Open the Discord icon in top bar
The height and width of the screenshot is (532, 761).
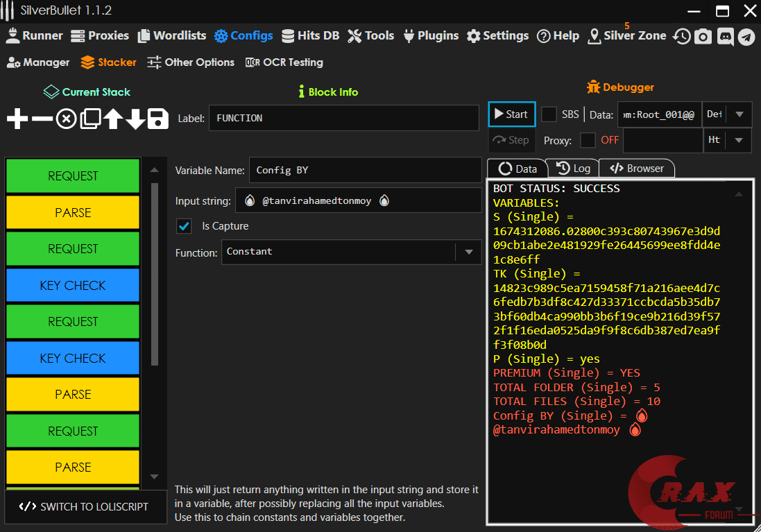(x=725, y=37)
